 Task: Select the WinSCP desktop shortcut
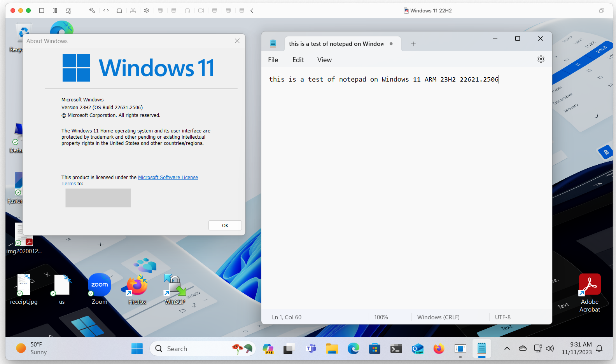coord(175,289)
